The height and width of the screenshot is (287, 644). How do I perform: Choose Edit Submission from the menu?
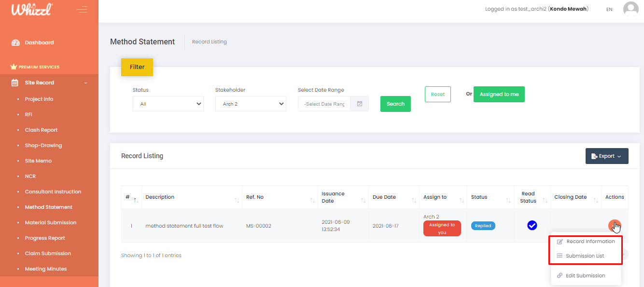click(x=585, y=275)
